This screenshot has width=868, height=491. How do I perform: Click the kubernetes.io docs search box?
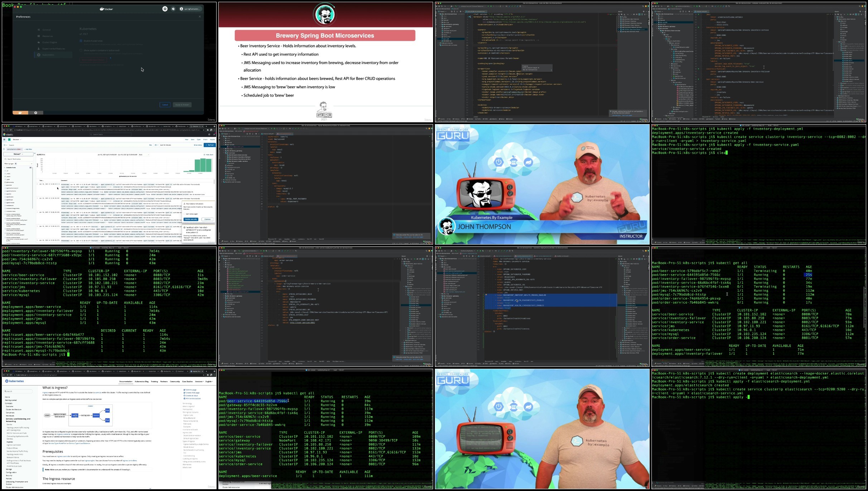(18, 391)
